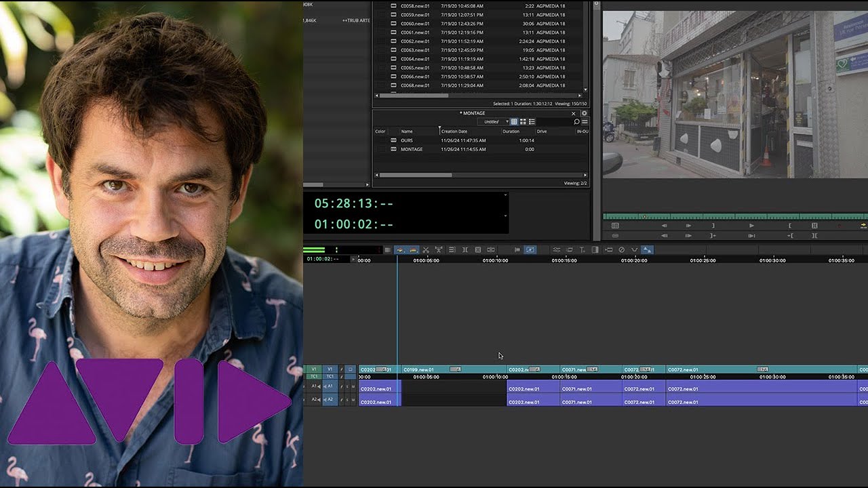The width and height of the screenshot is (868, 488).
Task: Toggle the V1 video monitor icon
Action: pyautogui.click(x=351, y=369)
